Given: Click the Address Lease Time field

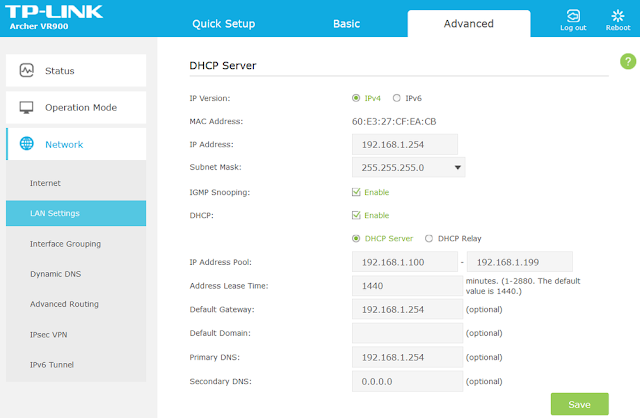Looking at the screenshot, I should 407,286.
